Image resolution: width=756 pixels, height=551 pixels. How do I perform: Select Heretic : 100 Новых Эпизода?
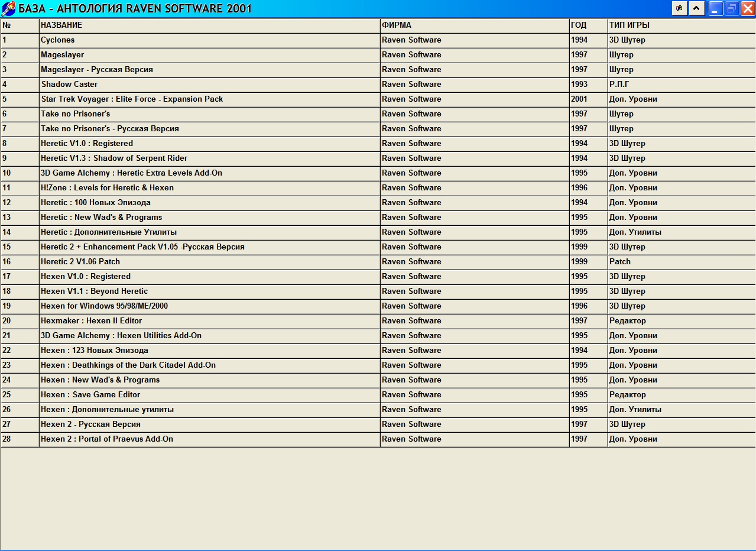click(x=96, y=203)
